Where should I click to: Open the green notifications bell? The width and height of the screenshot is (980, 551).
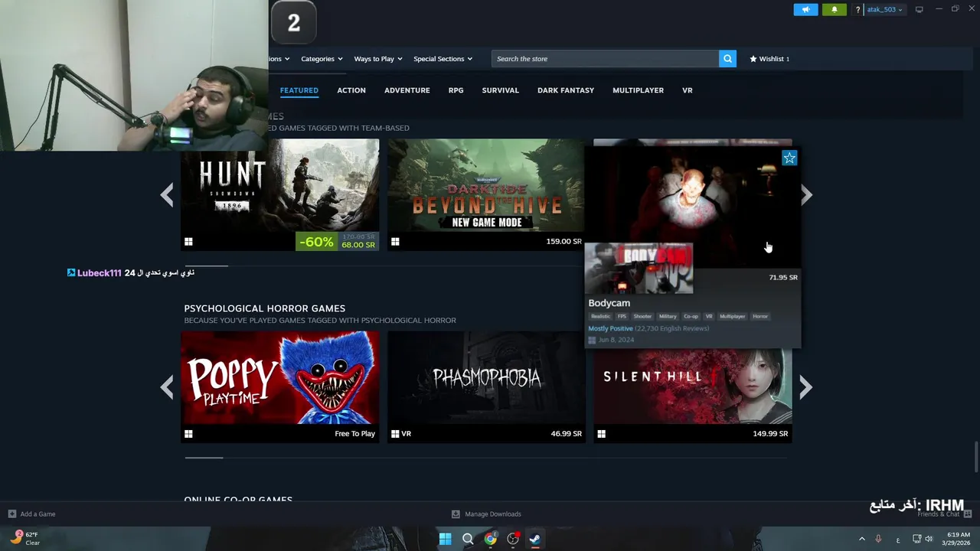[x=835, y=9]
